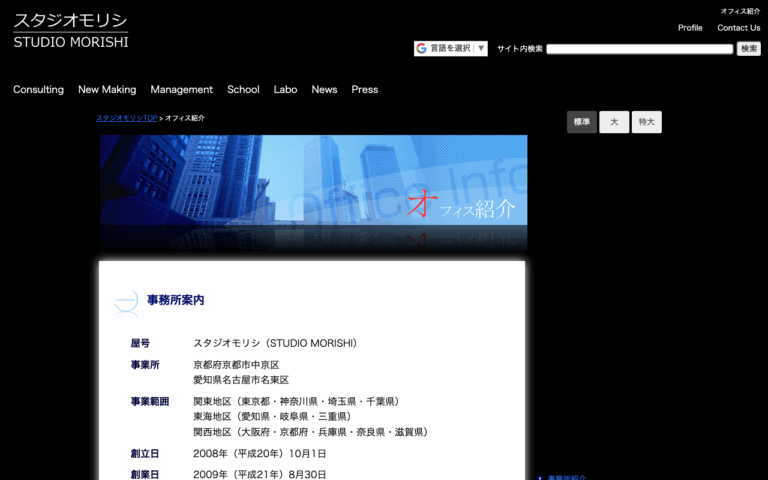Screen dimensions: 768x480
Task: Switch text size to 特大
Action: pos(647,122)
